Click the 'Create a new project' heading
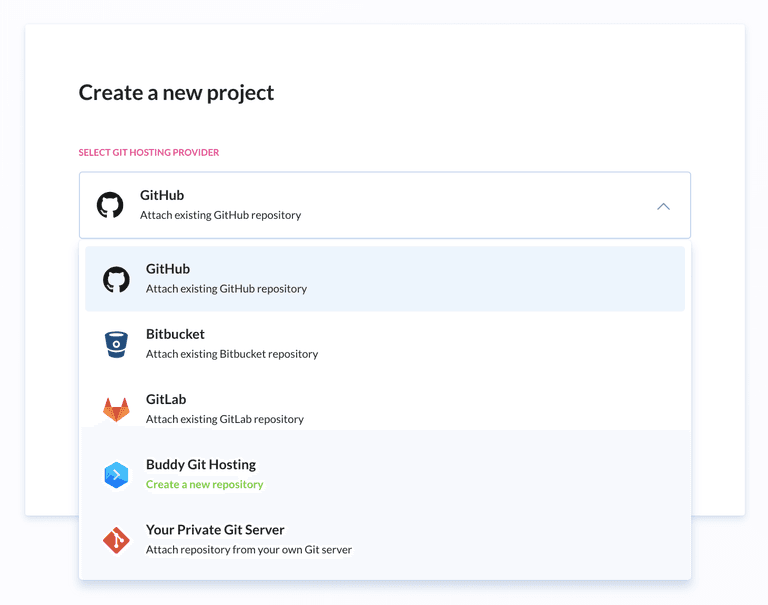 [x=176, y=93]
